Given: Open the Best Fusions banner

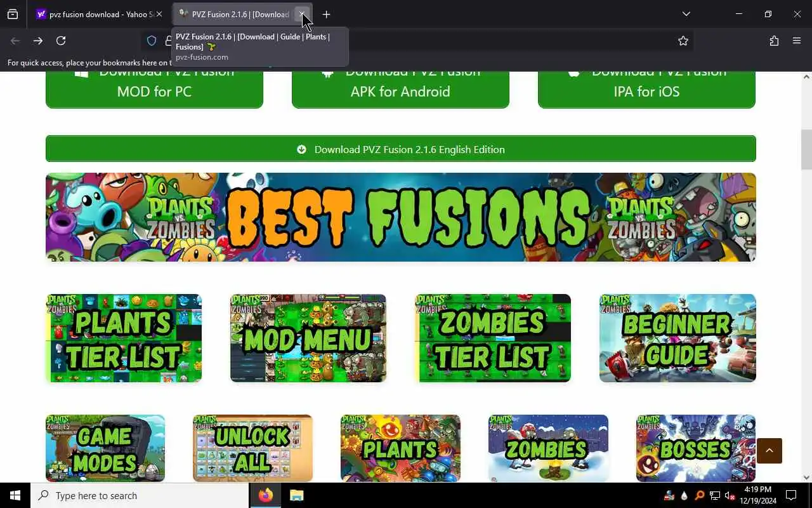Looking at the screenshot, I should click(x=400, y=217).
